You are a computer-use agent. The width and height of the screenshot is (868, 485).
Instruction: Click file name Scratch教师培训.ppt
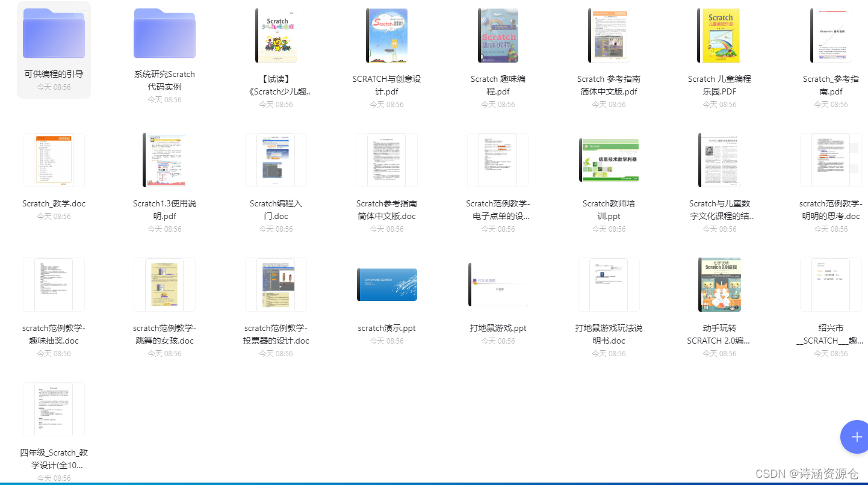[609, 210]
